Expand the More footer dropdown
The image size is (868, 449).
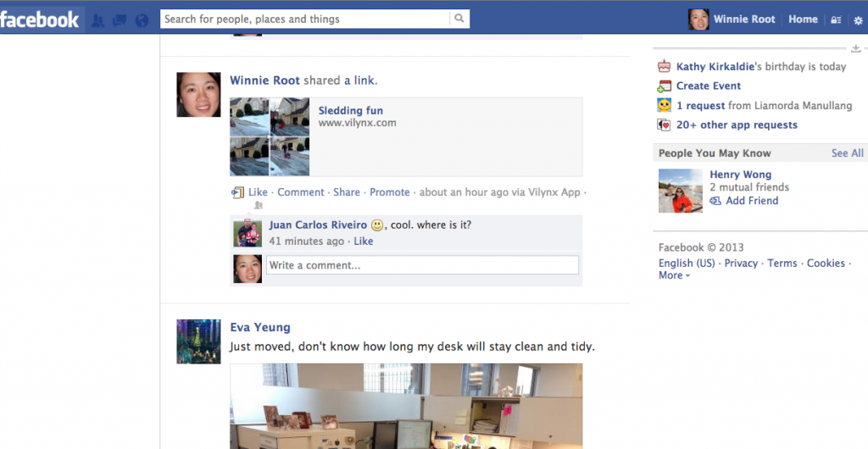(674, 275)
